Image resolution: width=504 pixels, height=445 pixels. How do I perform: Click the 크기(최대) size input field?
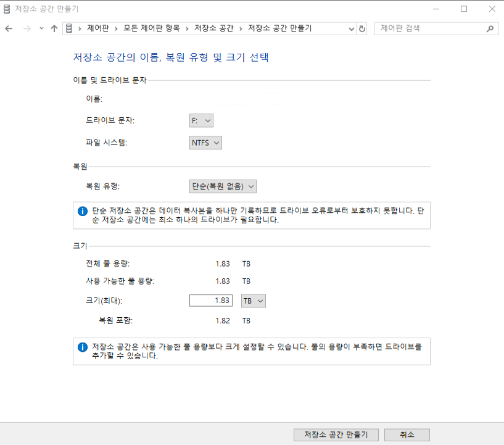pyautogui.click(x=210, y=301)
